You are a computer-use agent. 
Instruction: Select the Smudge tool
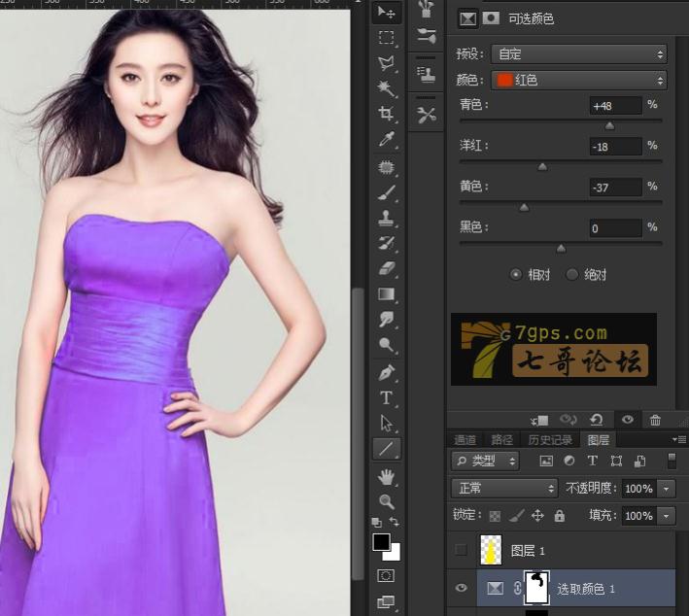(x=386, y=320)
